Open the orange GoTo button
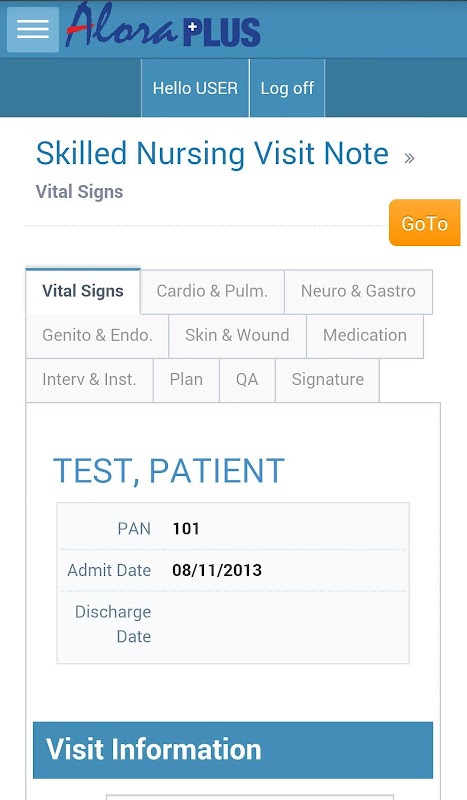The width and height of the screenshot is (467, 800). coord(425,222)
